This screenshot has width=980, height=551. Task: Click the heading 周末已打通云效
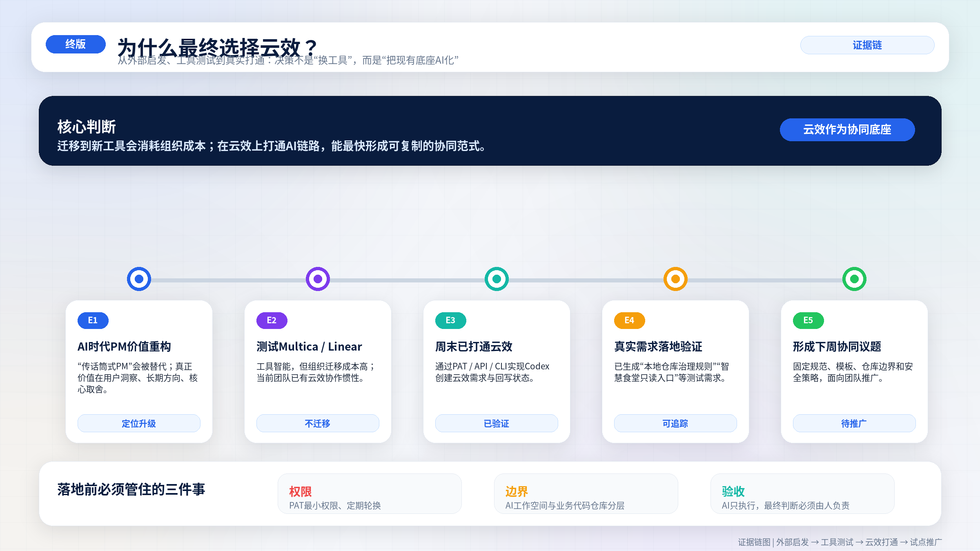coord(474,347)
